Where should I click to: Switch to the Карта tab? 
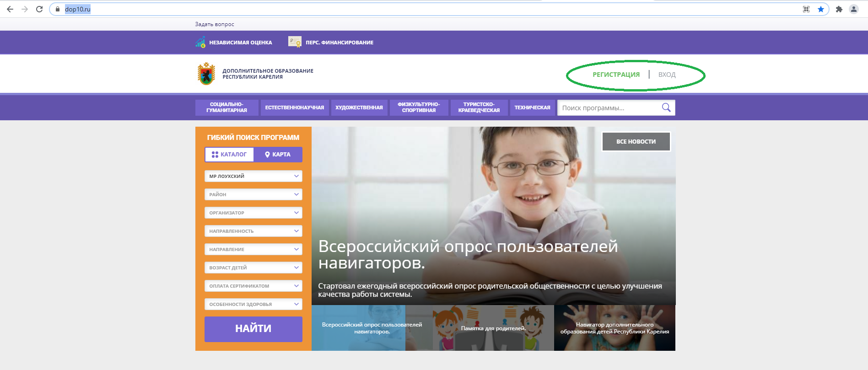278,155
